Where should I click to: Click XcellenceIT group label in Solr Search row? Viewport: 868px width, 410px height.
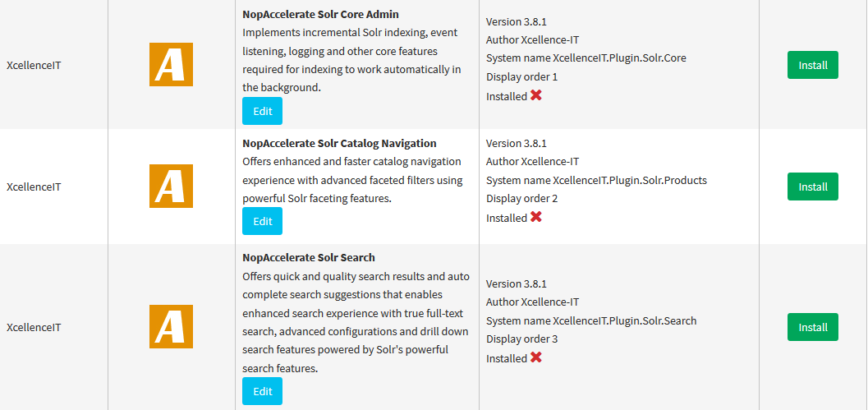point(34,327)
